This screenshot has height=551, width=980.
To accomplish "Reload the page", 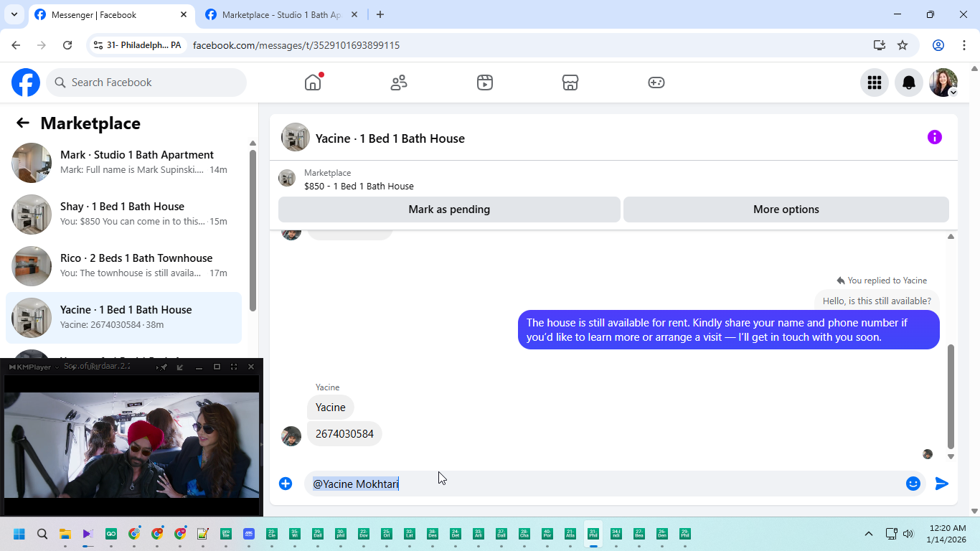I will point(67,45).
